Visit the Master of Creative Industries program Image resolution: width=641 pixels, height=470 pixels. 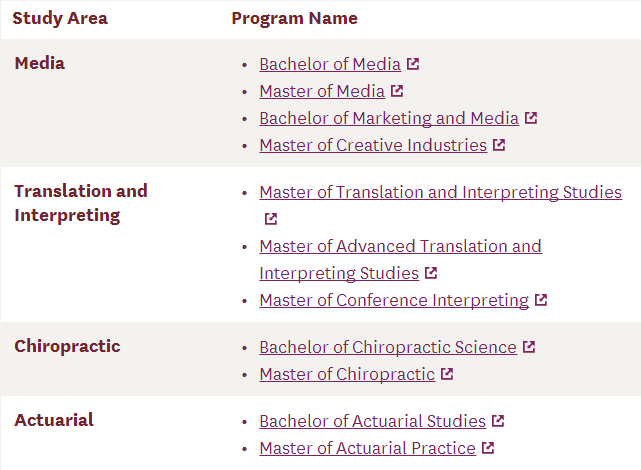pos(373,145)
